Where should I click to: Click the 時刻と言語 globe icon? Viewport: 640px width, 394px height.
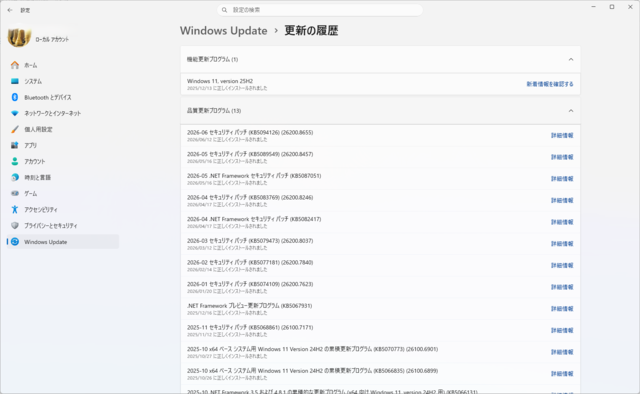click(x=15, y=177)
